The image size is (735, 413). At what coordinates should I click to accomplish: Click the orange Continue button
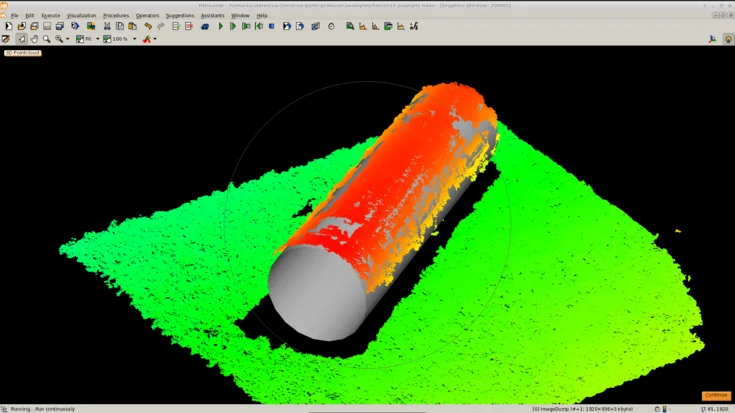pos(716,396)
